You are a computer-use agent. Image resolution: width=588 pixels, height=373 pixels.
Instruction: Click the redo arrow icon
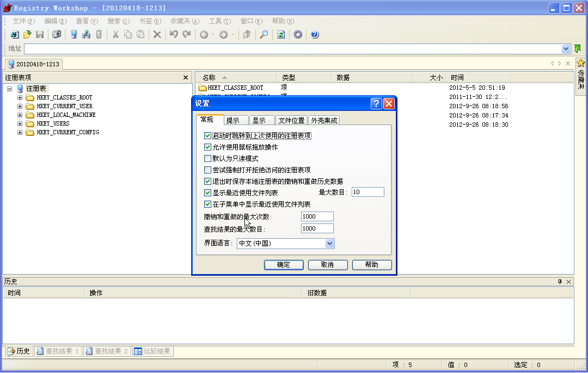(186, 35)
